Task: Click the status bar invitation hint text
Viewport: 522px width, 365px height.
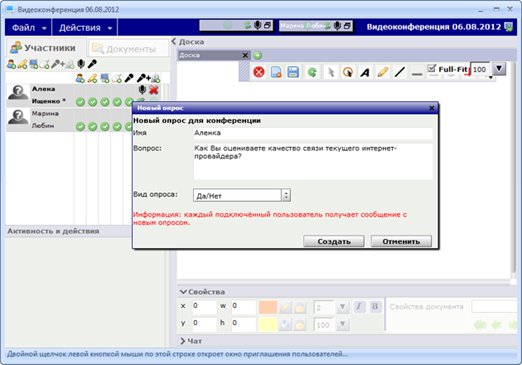Action: (x=177, y=354)
